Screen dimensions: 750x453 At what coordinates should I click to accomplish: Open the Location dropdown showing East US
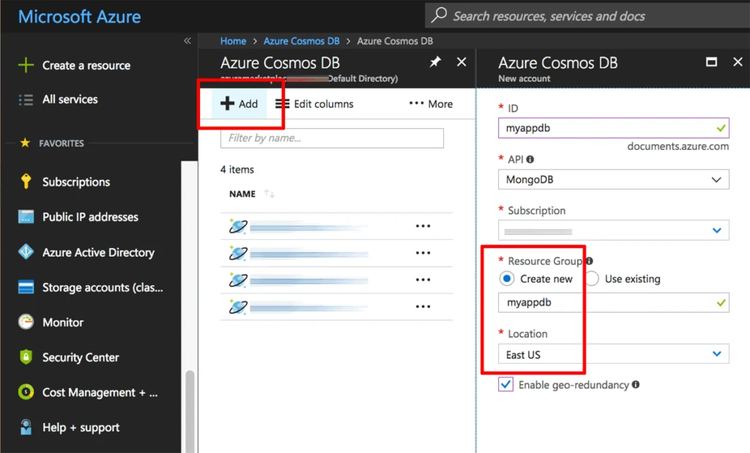click(x=614, y=354)
